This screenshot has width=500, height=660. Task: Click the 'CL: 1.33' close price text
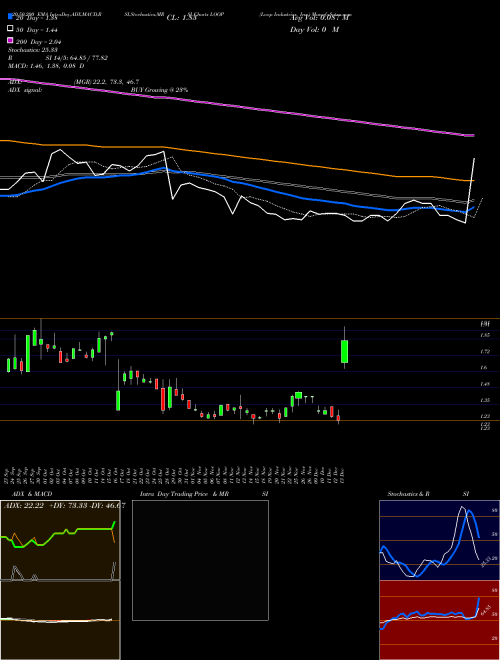(181, 18)
